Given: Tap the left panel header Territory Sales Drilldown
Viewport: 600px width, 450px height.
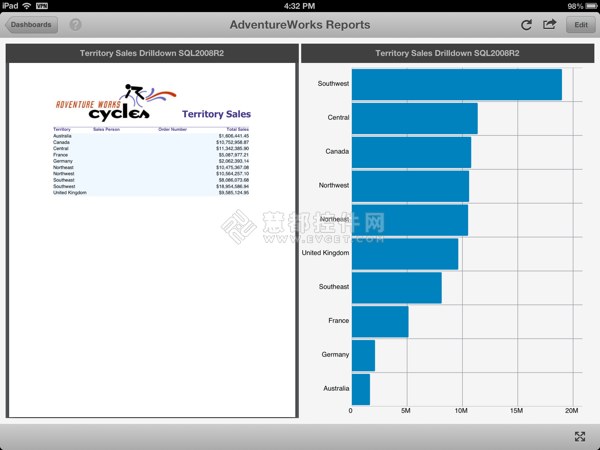Looking at the screenshot, I should (152, 53).
